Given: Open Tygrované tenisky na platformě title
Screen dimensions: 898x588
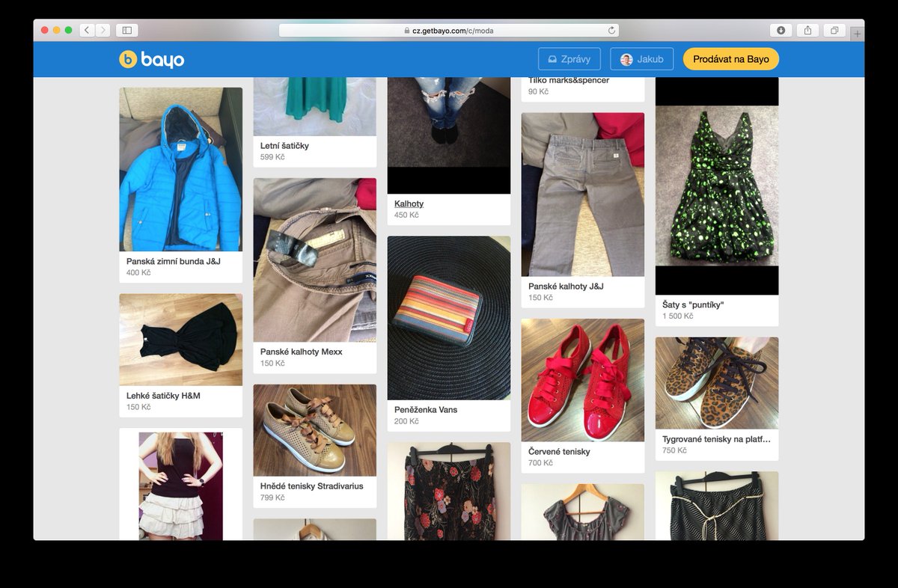Looking at the screenshot, I should click(716, 440).
